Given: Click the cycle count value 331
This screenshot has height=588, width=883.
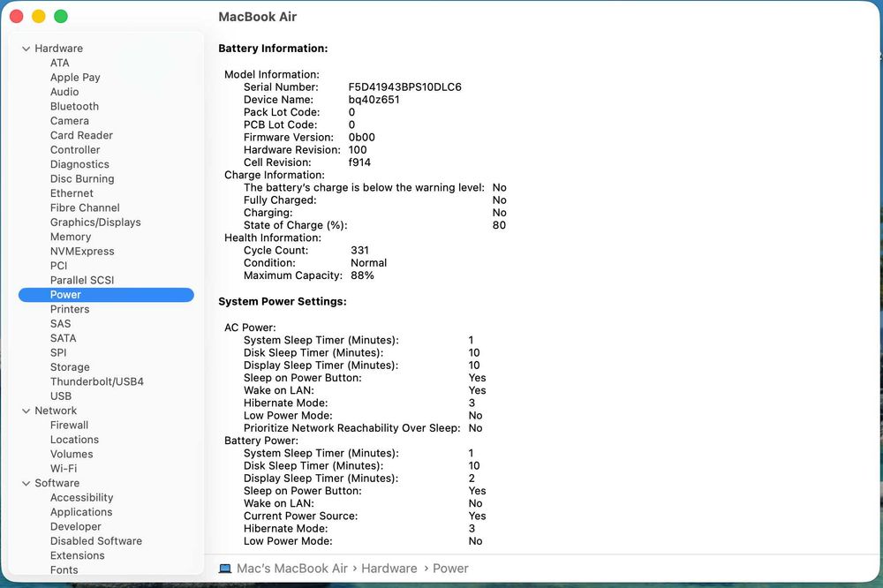Looking at the screenshot, I should [x=360, y=251].
